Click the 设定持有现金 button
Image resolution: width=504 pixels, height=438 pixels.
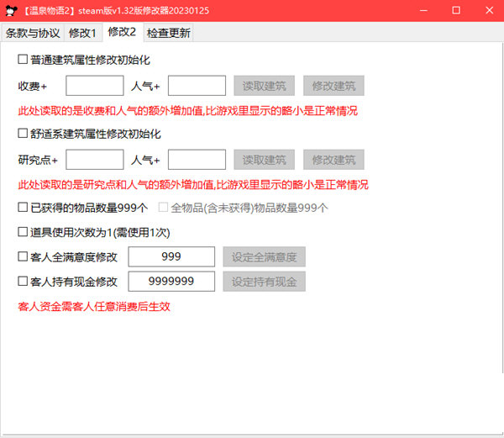pos(265,282)
